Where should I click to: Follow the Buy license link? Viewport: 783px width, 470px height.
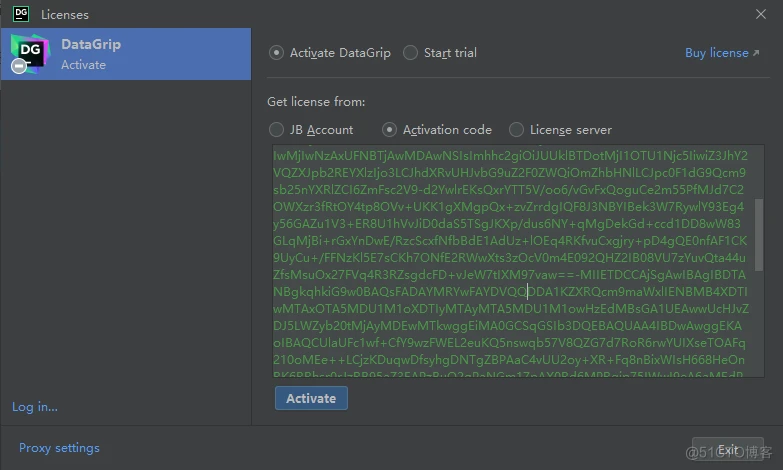[716, 53]
